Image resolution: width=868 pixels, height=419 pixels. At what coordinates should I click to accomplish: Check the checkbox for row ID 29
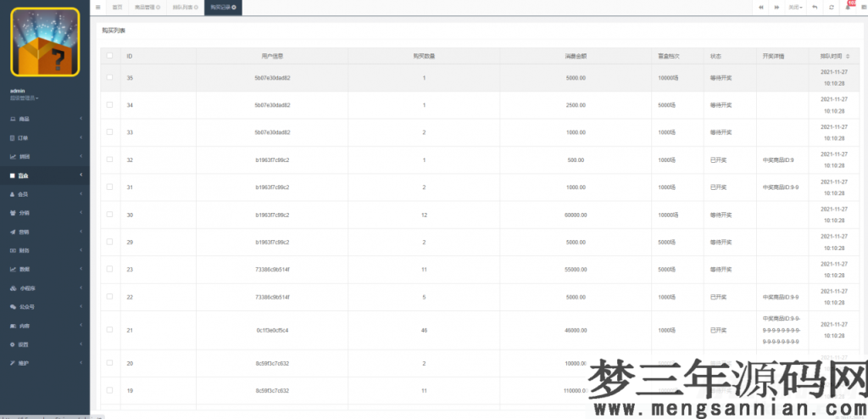109,242
